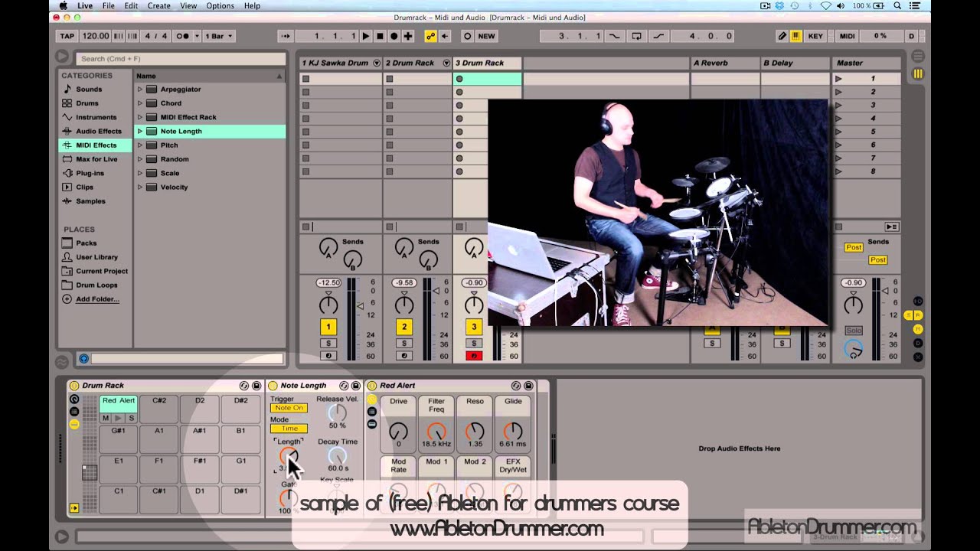The width and height of the screenshot is (980, 551).
Task: Open the 2 Drum Rack track chooser arrow
Action: [445, 63]
